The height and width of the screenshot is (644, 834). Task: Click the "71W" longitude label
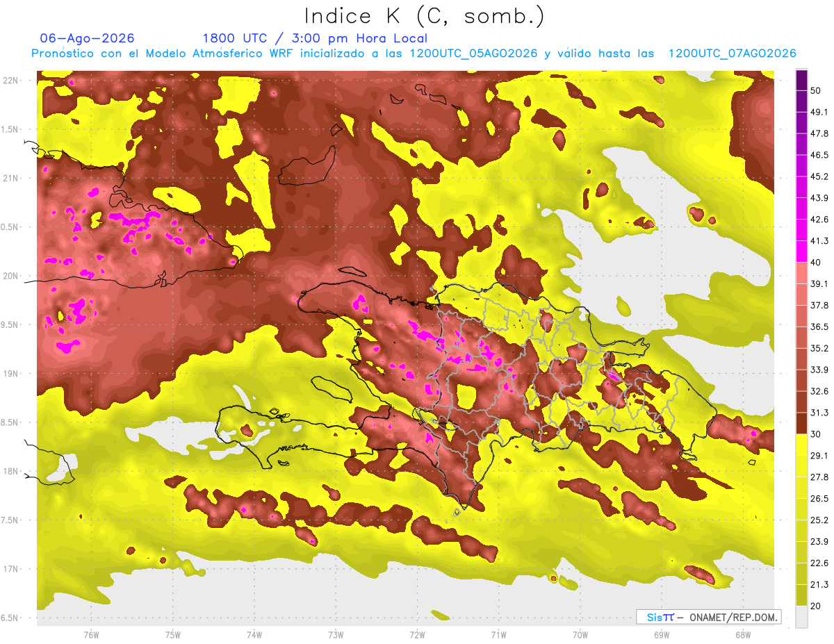(x=498, y=635)
